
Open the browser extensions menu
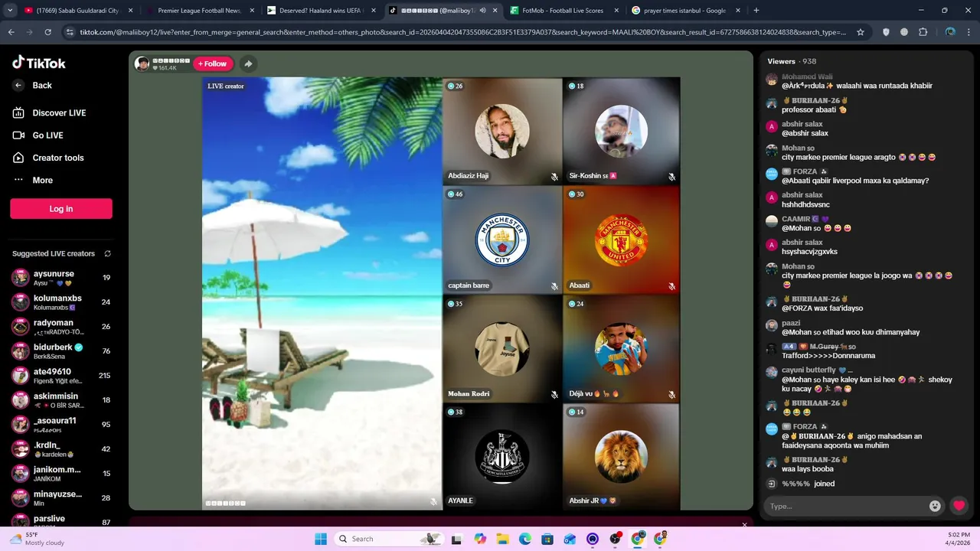[x=923, y=32]
